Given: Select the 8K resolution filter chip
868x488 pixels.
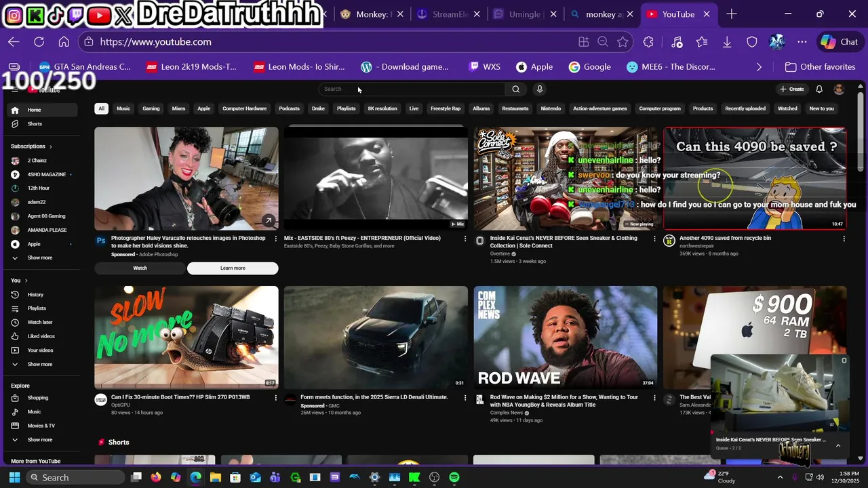Looking at the screenshot, I should click(382, 108).
